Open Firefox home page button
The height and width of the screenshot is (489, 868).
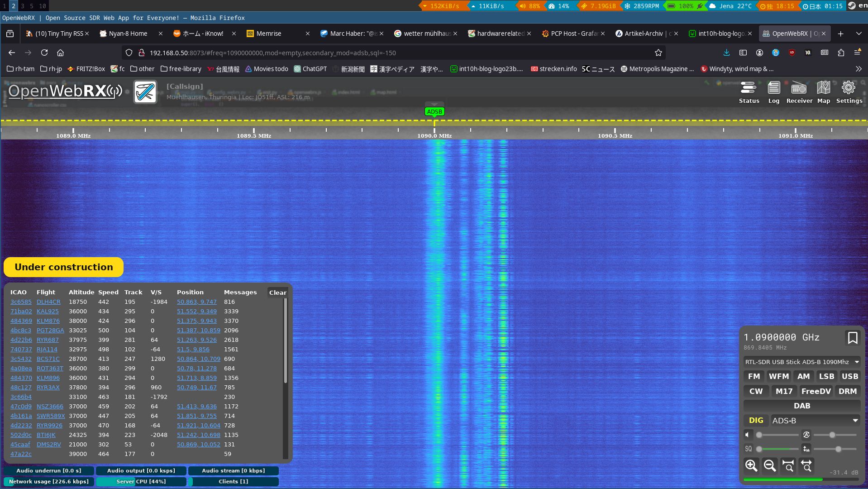tap(60, 53)
